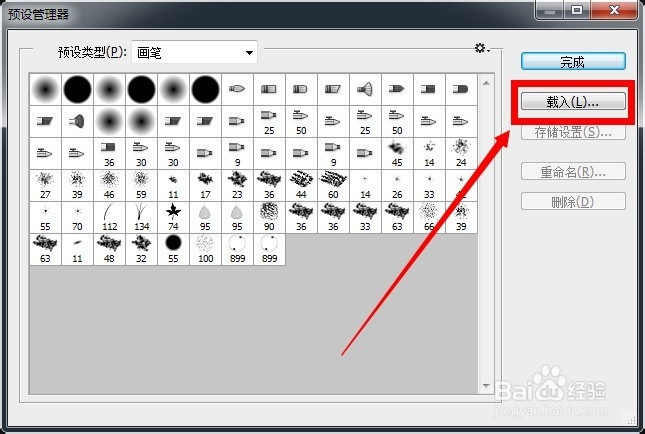Open the preset type dropdown showing 画笔
The height and width of the screenshot is (434, 645).
tap(194, 52)
